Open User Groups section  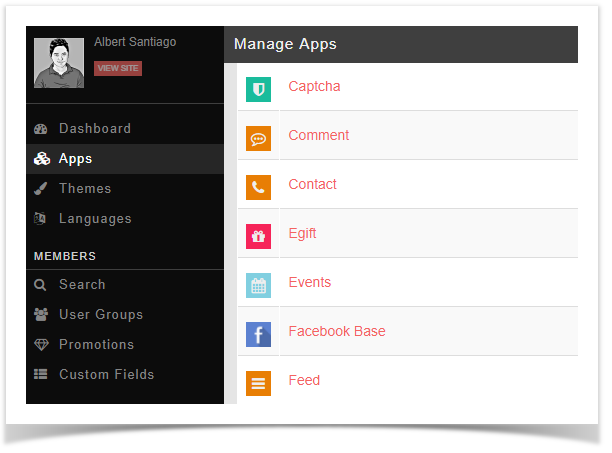pyautogui.click(x=100, y=315)
